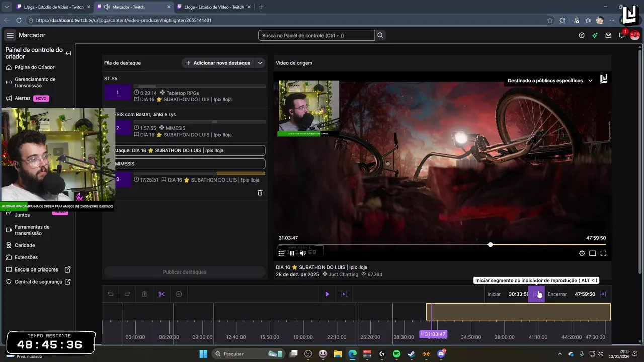Open 'Página do Criador' in sidebar
644x362 pixels.
(x=35, y=67)
